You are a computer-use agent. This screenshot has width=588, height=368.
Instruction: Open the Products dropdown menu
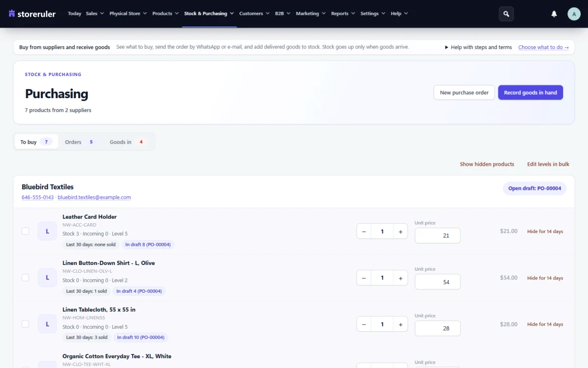(x=165, y=14)
